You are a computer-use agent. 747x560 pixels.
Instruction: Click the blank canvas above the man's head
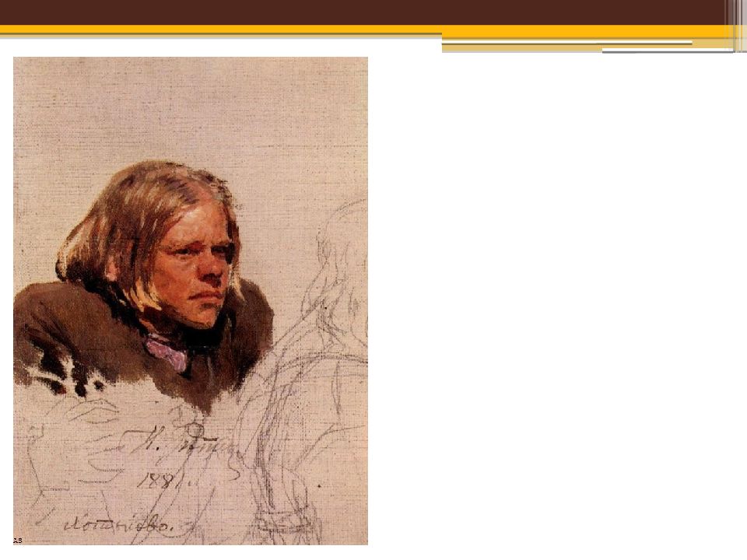191,110
